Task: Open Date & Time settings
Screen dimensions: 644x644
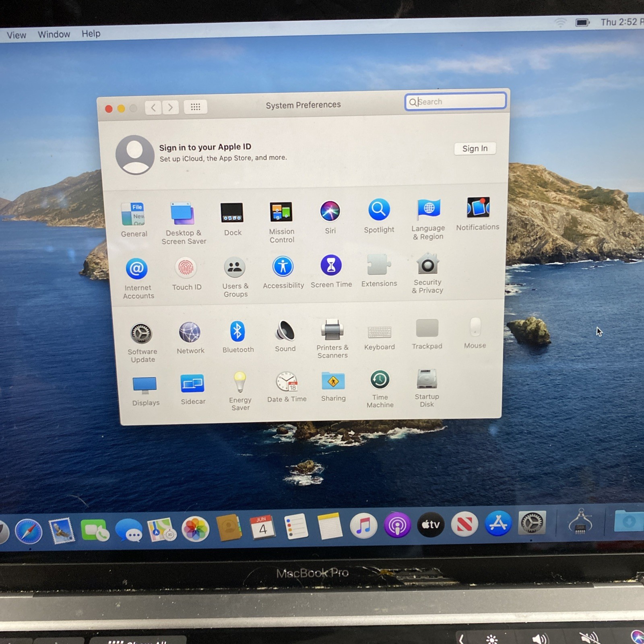Action: pos(287,381)
